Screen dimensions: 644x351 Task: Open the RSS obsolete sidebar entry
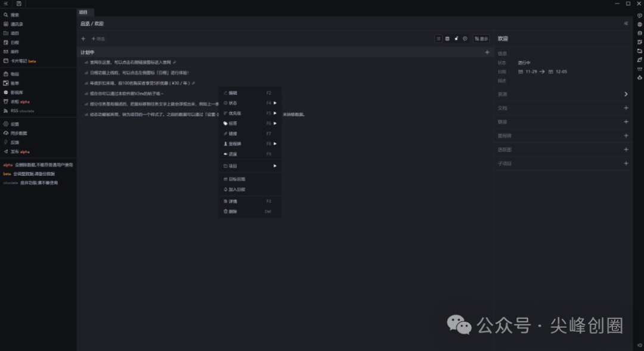point(19,111)
